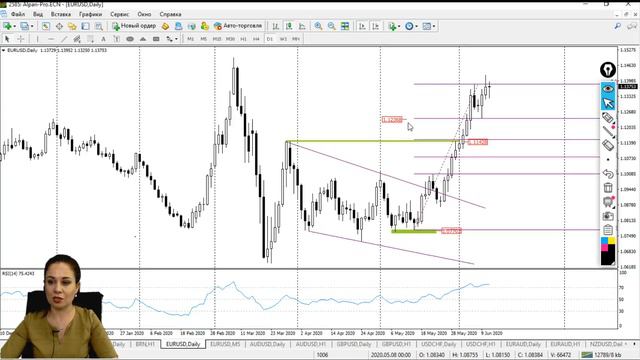Open the Окно menu

[x=144, y=14]
